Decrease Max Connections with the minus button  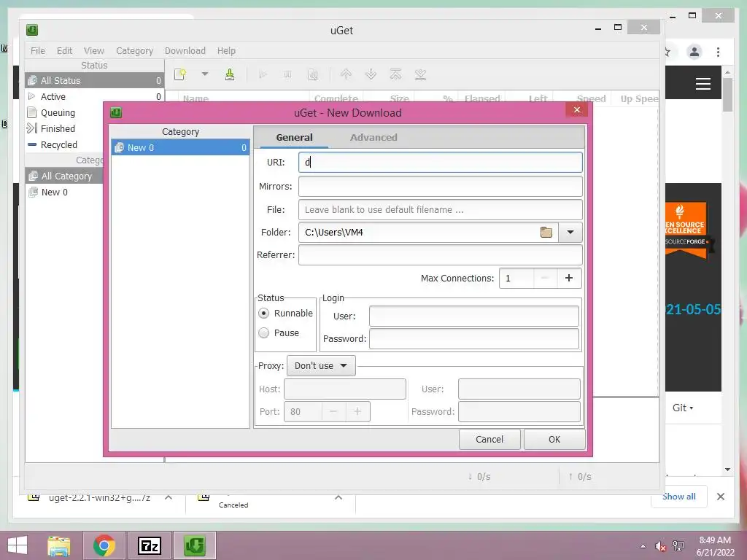[546, 278]
